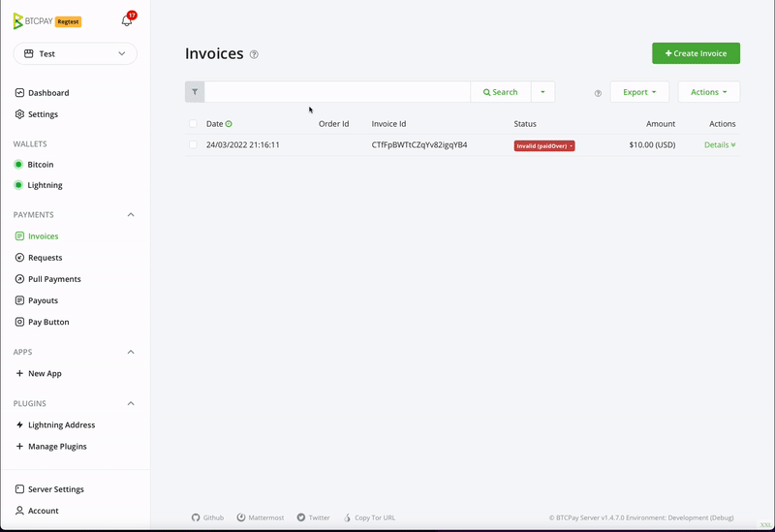Viewport: 775px width, 532px height.
Task: Click the $10.00 (USD) amount
Action: 652,144
